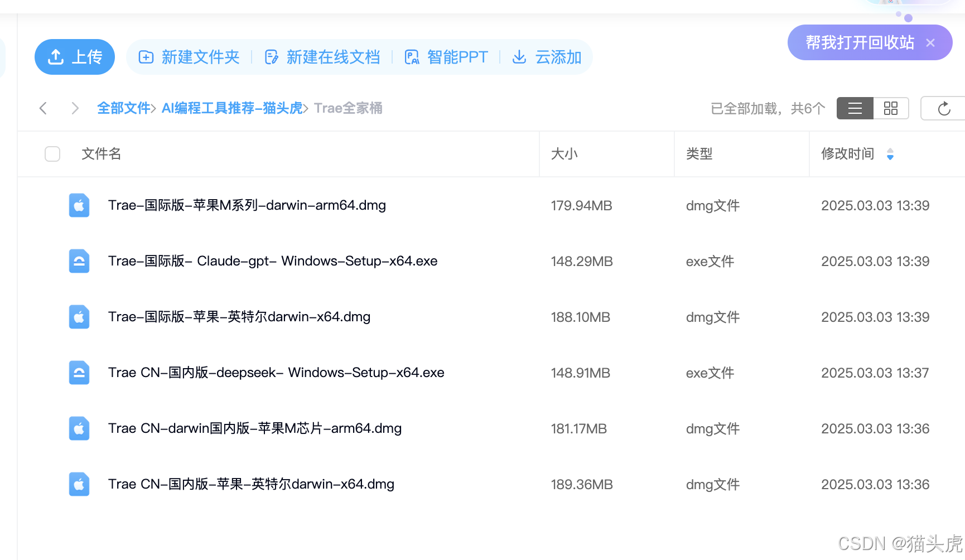Switch to list view icon
The image size is (965, 560).
855,108
